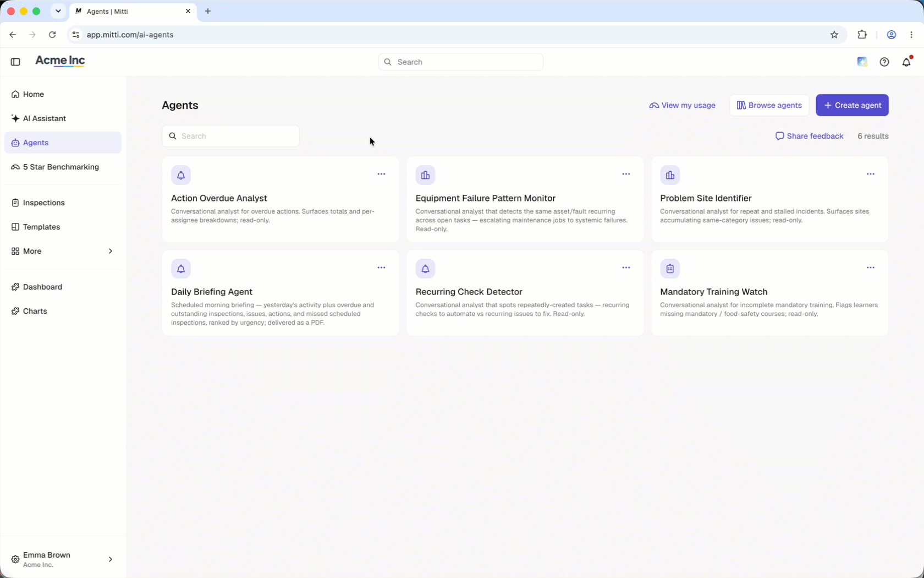Viewport: 924px width, 578px height.
Task: Open a new browser tab
Action: [208, 11]
